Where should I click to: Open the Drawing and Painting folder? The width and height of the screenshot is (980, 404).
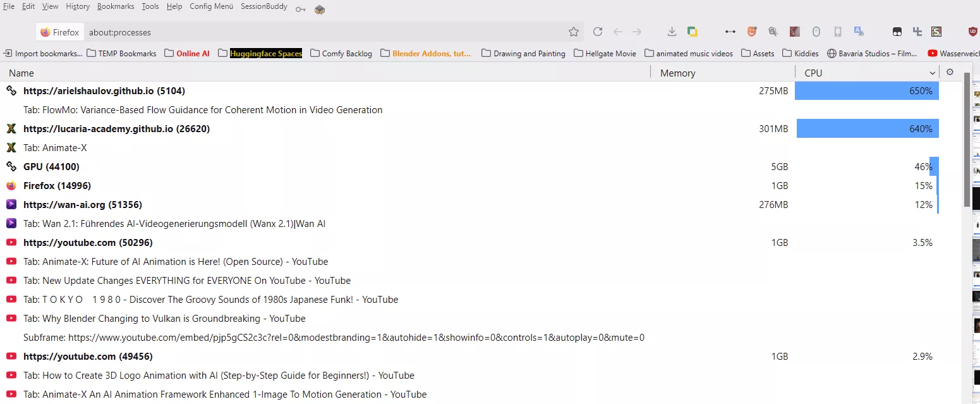tap(523, 54)
